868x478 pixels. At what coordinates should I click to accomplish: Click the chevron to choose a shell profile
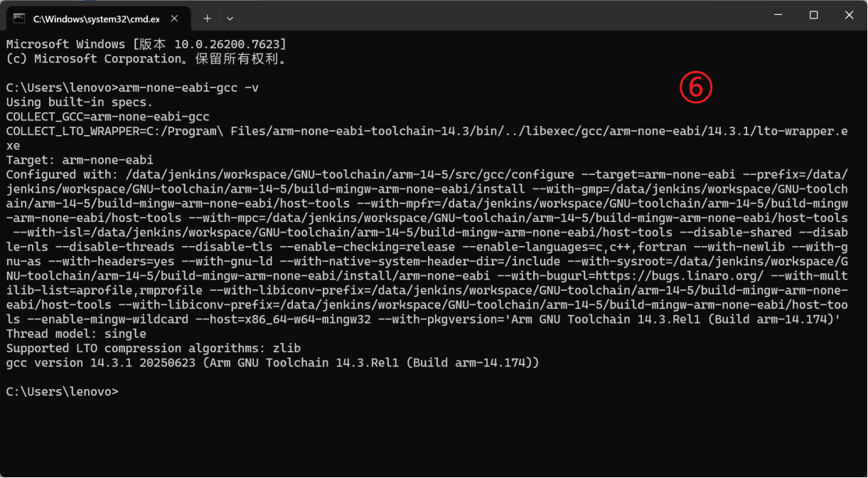pyautogui.click(x=229, y=18)
